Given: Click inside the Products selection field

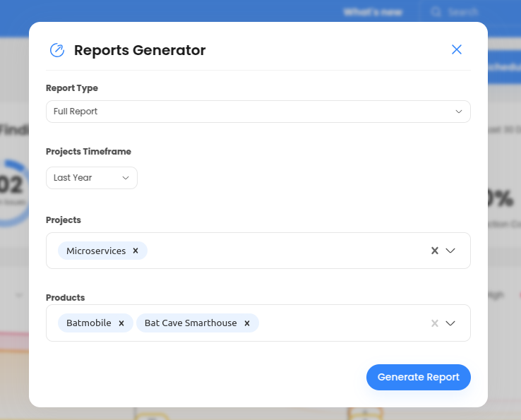Looking at the screenshot, I should 258,323.
